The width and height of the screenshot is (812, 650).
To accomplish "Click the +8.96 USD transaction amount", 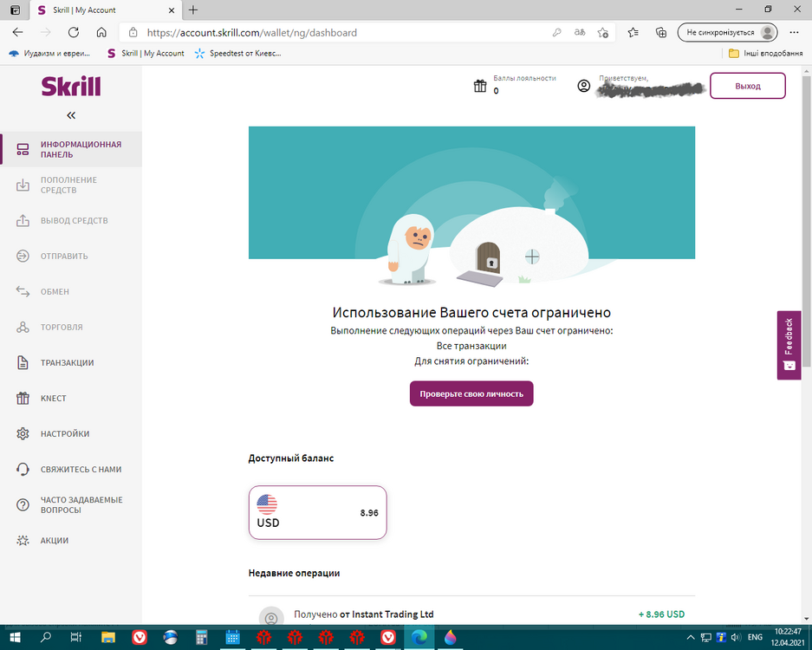I will [x=661, y=614].
